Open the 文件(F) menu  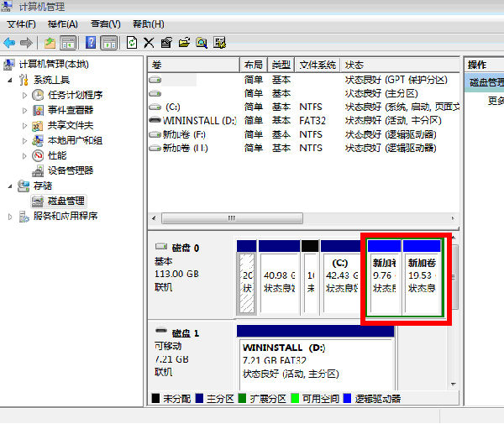(x=21, y=24)
